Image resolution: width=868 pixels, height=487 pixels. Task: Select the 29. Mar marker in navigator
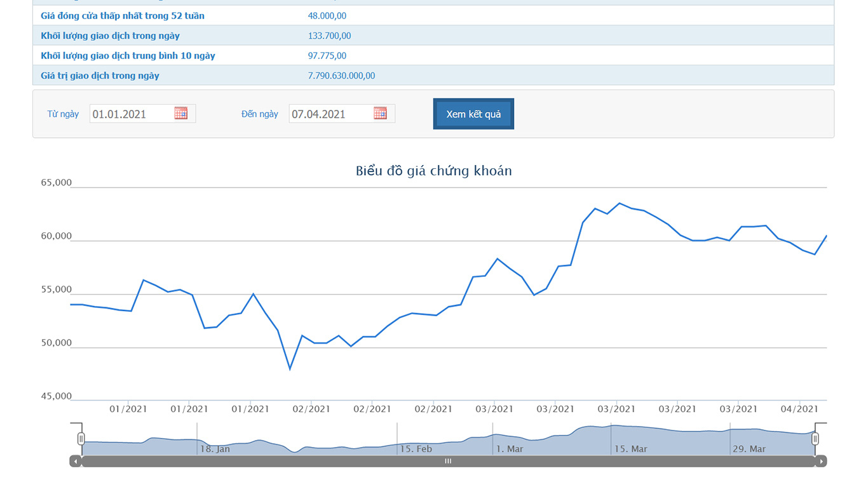coord(749,449)
